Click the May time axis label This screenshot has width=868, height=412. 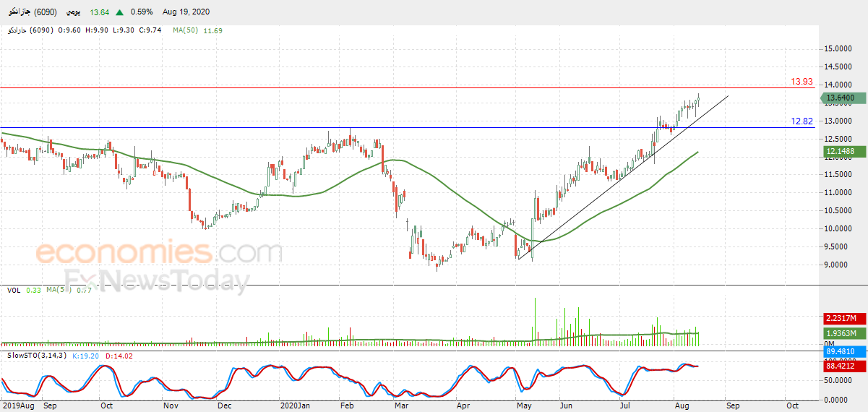pos(525,406)
